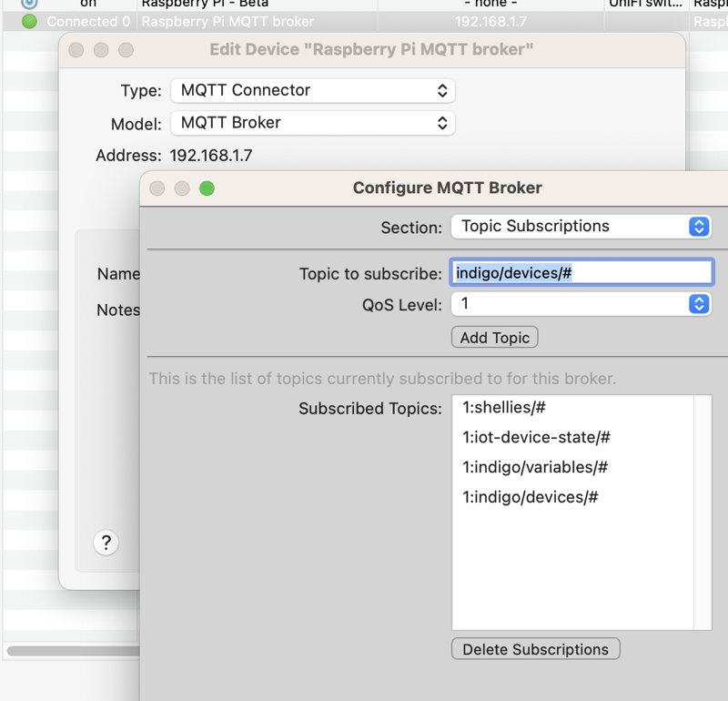Screen dimensions: 728x701
Task: Select the Raspberry Pi MQTT broker device row
Action: [x=366, y=21]
